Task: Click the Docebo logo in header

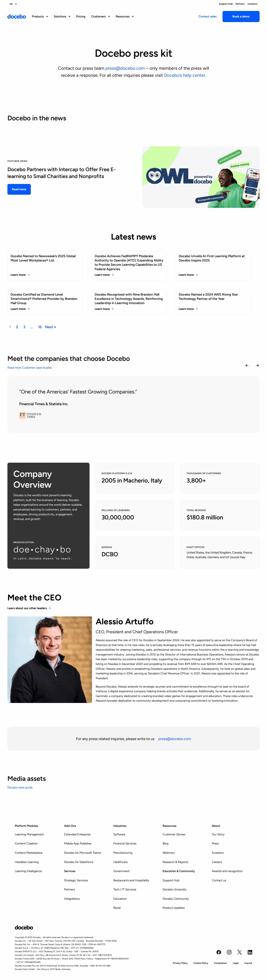Action: 17,17
